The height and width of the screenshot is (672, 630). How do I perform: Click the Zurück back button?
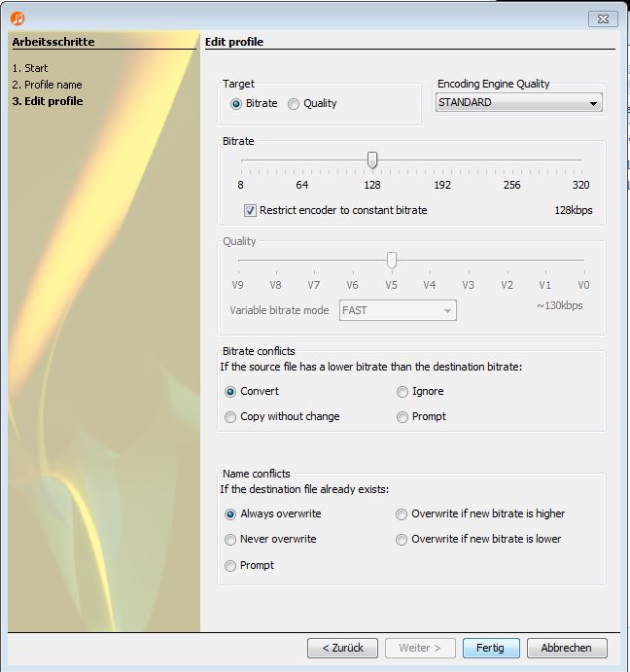click(342, 648)
